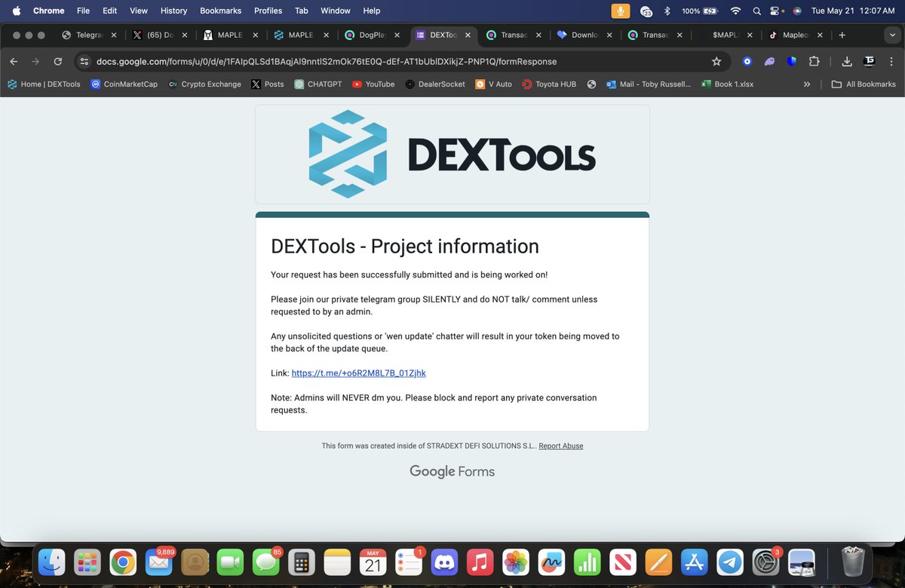Open a new tab with plus button
This screenshot has width=905, height=588.
[842, 35]
